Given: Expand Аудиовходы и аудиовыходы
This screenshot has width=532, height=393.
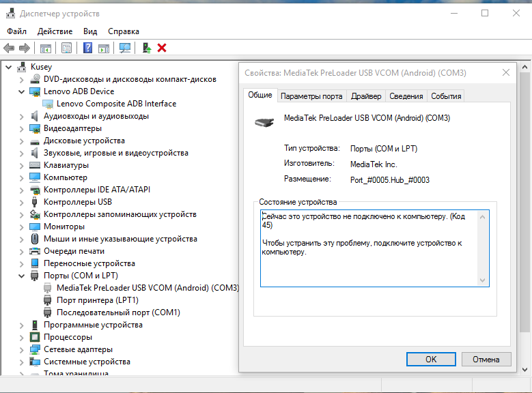Looking at the screenshot, I should (21, 117).
